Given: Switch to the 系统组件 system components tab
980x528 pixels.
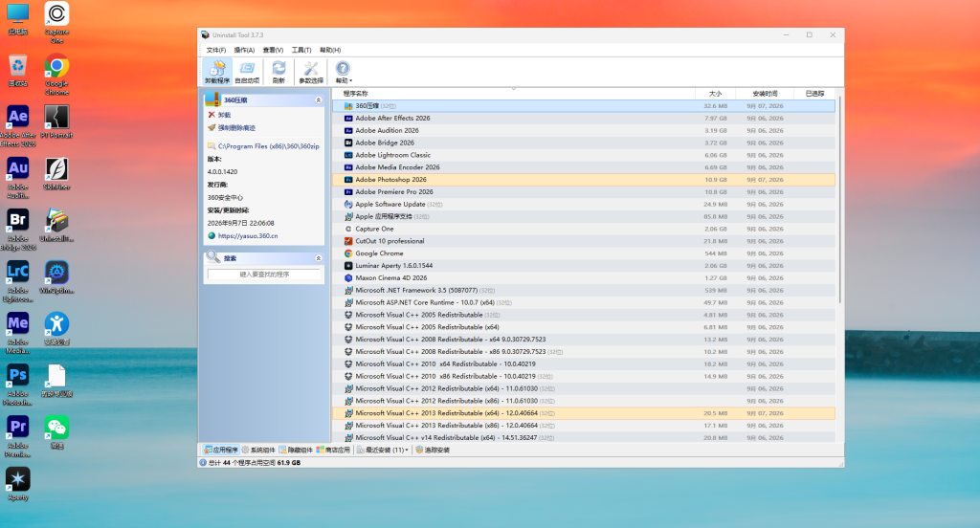Looking at the screenshot, I should point(258,450).
